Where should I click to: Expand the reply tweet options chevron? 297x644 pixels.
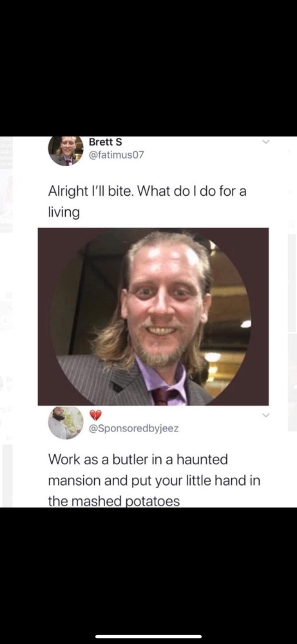(266, 416)
